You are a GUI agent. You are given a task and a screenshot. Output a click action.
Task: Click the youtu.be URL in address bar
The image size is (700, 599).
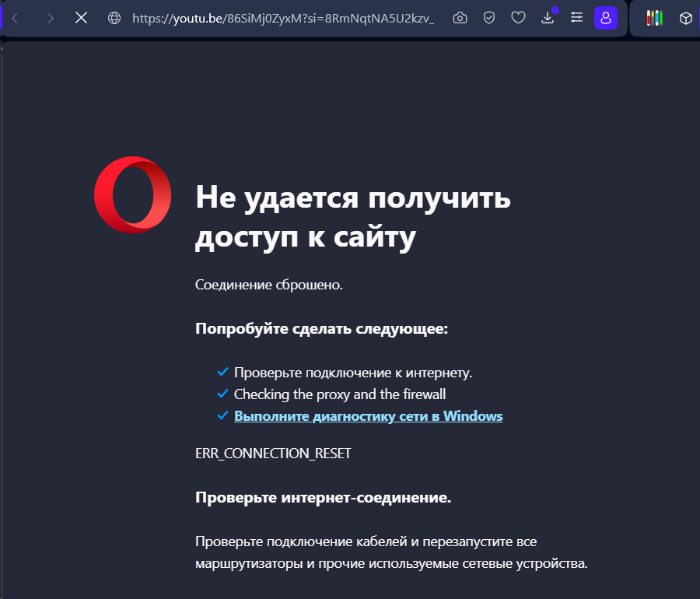coord(283,19)
